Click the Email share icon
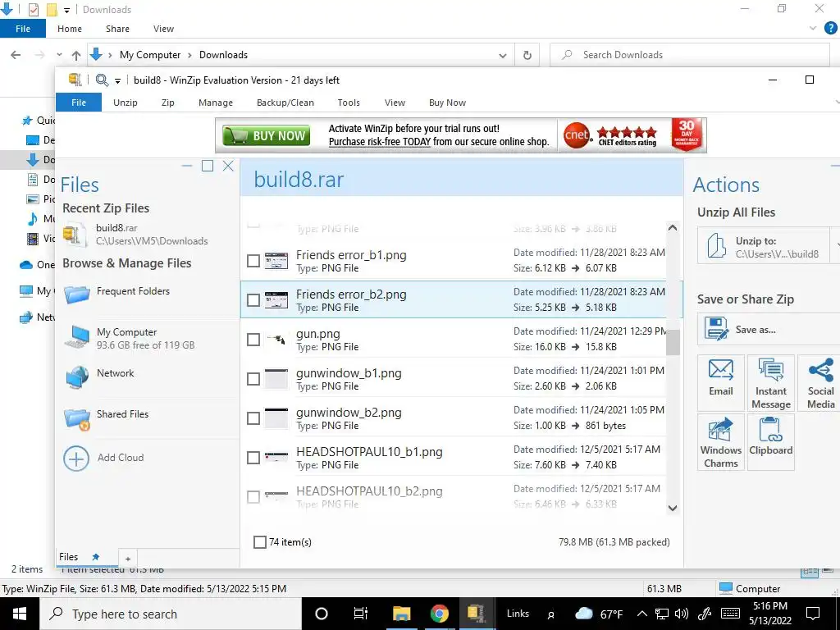The width and height of the screenshot is (840, 630). (x=720, y=370)
